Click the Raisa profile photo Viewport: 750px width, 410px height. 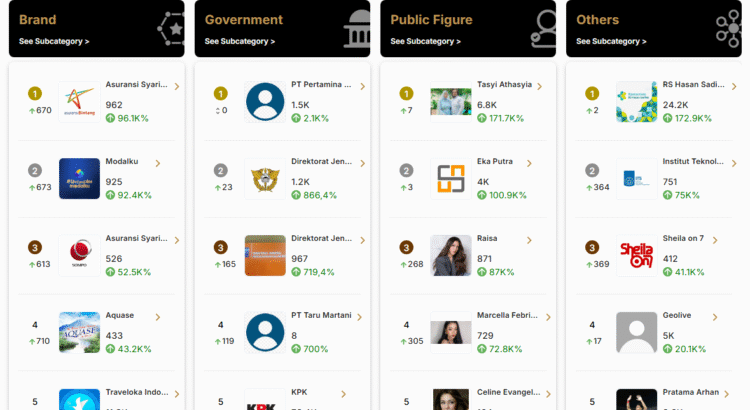450,255
